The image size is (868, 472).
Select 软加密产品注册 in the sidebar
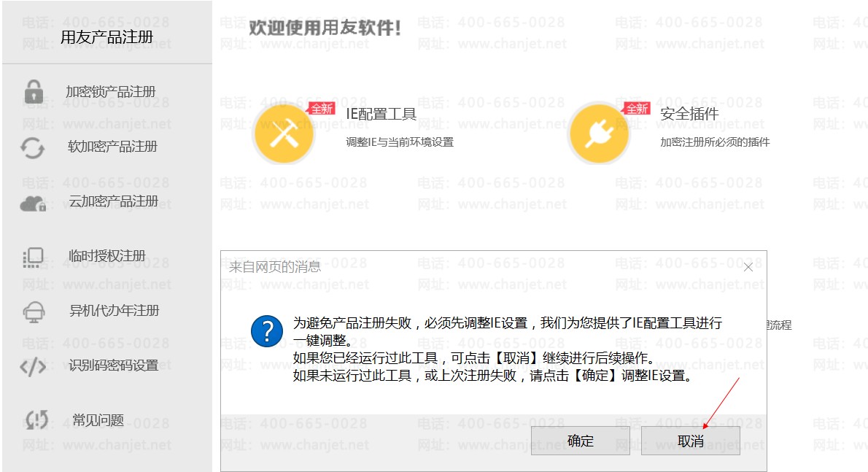112,146
